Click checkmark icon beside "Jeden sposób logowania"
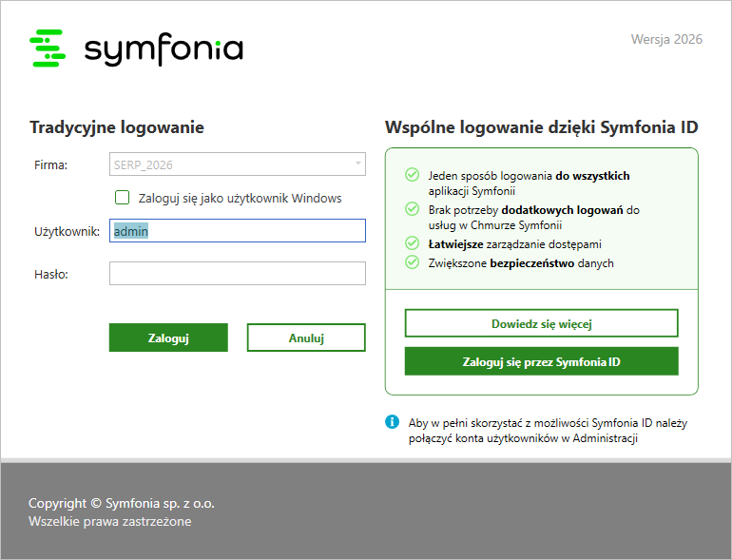The width and height of the screenshot is (732, 560). pos(412,175)
